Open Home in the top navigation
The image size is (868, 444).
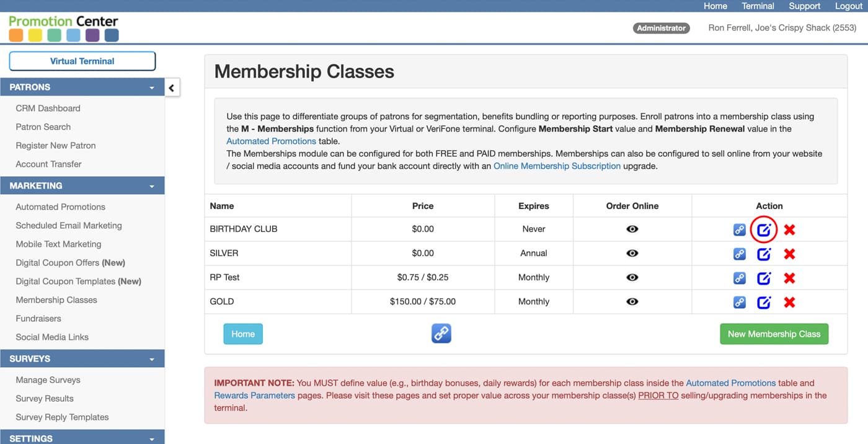715,6
